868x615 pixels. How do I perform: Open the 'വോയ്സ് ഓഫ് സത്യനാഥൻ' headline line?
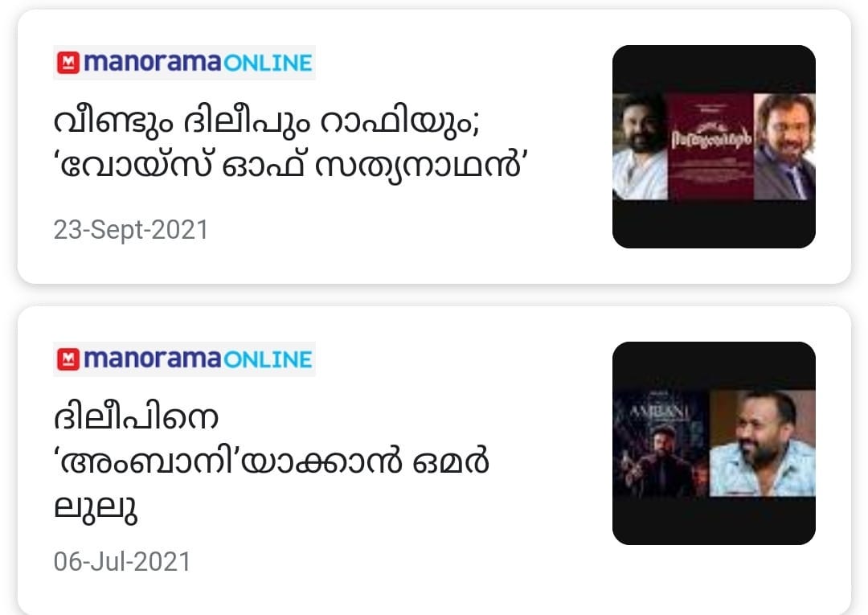pyautogui.click(x=291, y=166)
